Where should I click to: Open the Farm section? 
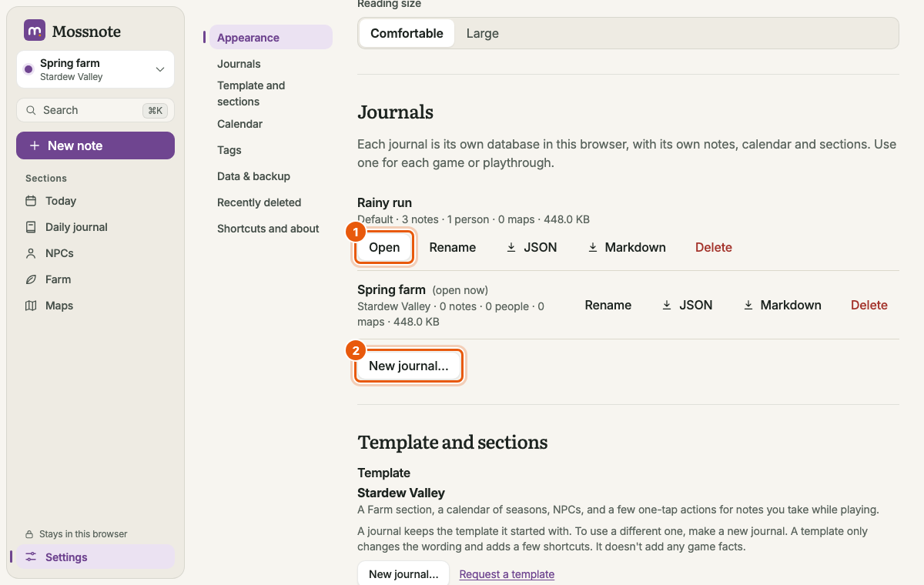point(95,279)
